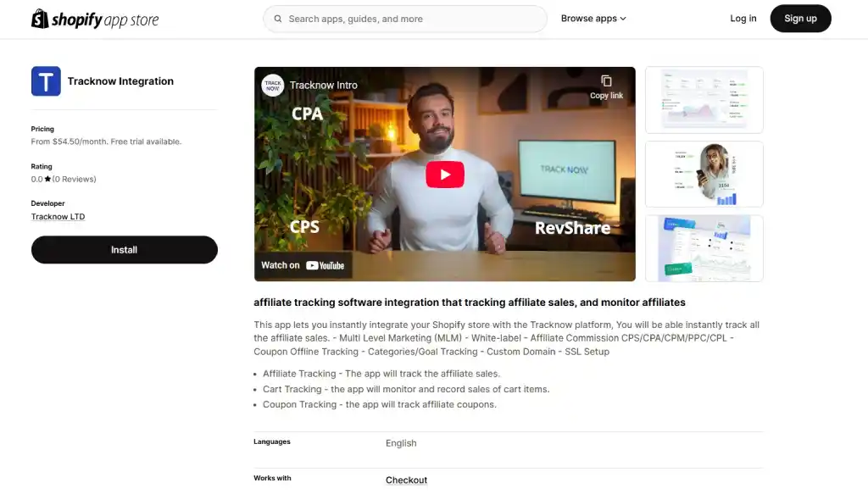
Task: Click the search magnifier icon
Action: pyautogui.click(x=278, y=19)
